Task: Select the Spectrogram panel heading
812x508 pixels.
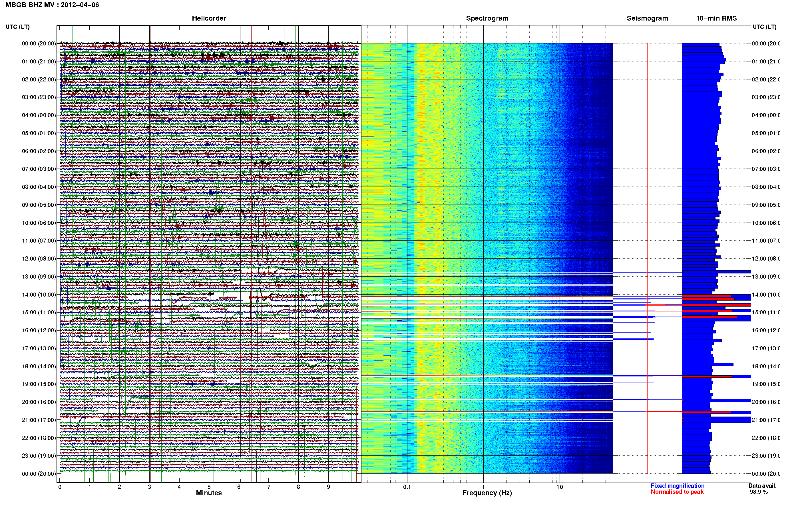Action: (x=487, y=19)
